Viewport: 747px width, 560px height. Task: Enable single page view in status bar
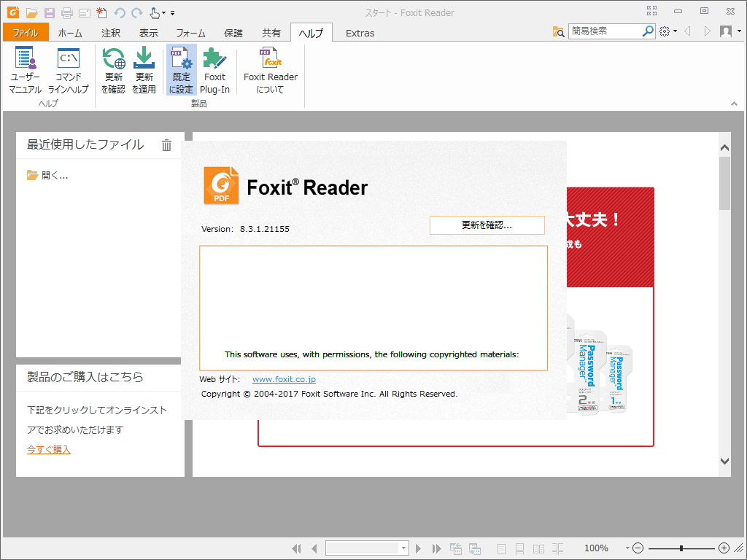(501, 548)
